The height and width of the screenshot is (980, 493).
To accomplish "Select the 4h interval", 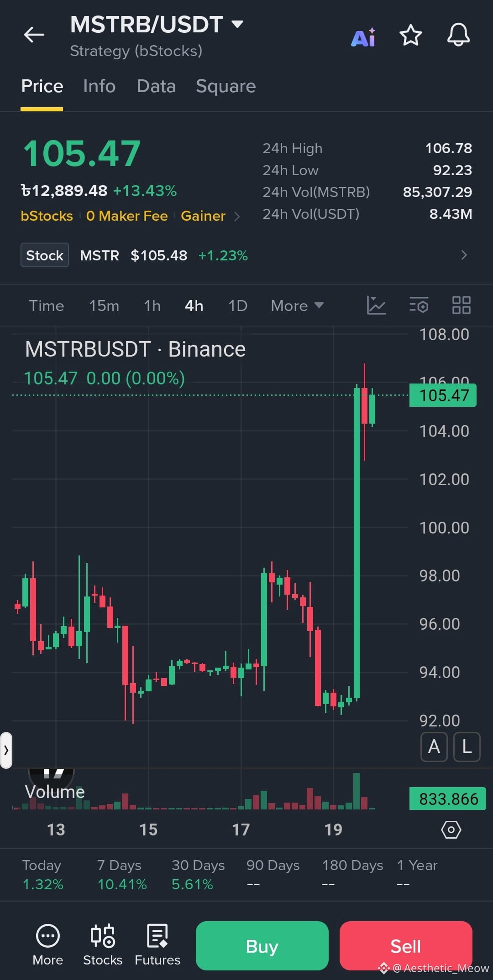I will tap(194, 306).
